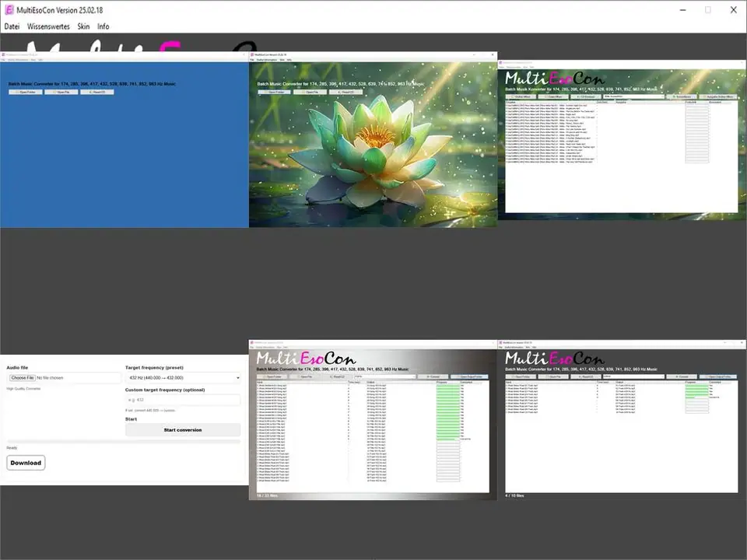Click the Start conversion button

click(183, 429)
